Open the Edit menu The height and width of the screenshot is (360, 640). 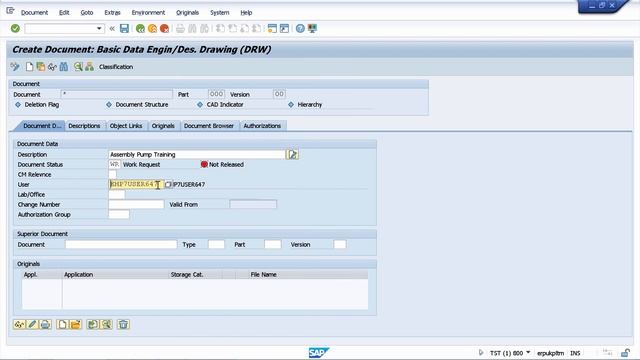(64, 13)
